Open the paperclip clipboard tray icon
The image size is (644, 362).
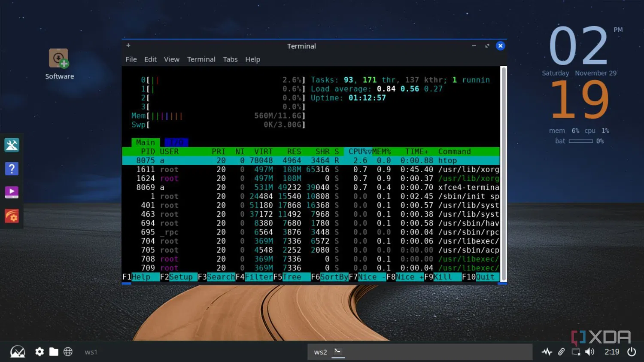click(x=561, y=352)
